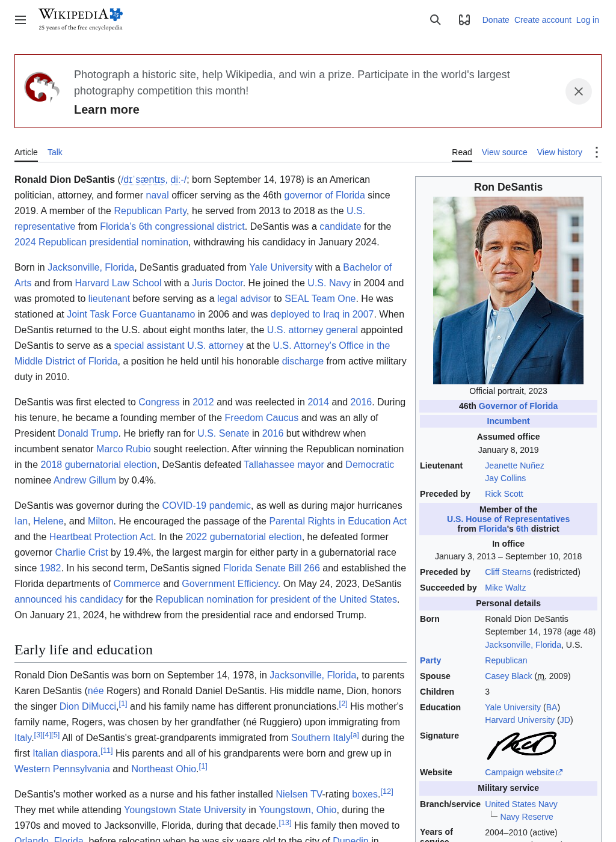The width and height of the screenshot is (616, 842).
Task: Select the 'Early life and education' heading text
Action: point(84,650)
